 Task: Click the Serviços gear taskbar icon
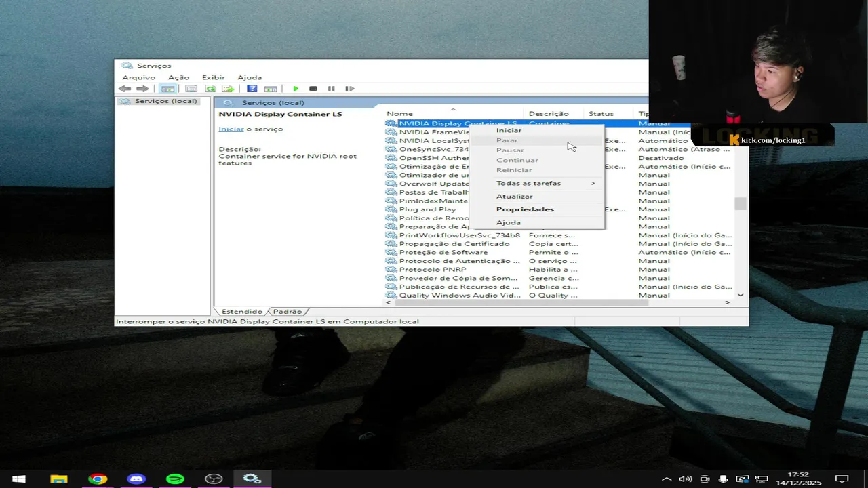[x=252, y=479]
